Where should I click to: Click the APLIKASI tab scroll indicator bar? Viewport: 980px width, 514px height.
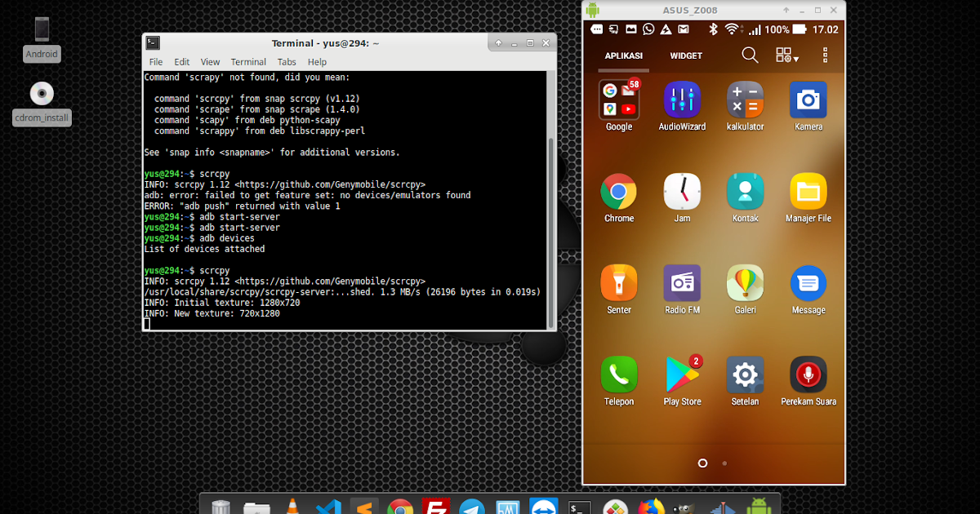pyautogui.click(x=623, y=69)
